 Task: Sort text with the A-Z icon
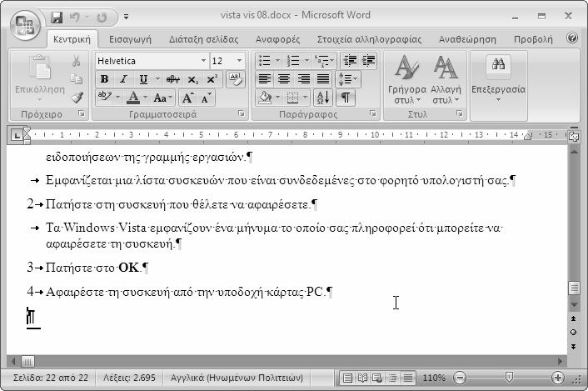coord(323,98)
